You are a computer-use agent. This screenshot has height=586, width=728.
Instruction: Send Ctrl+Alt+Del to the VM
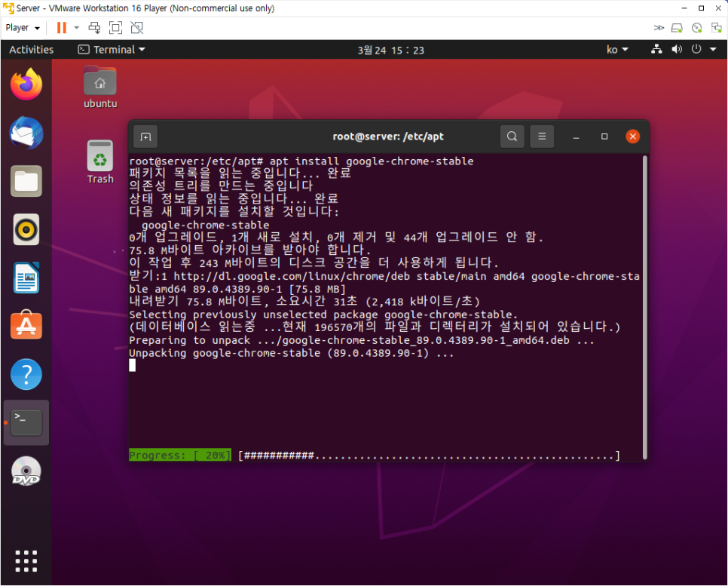[95, 28]
